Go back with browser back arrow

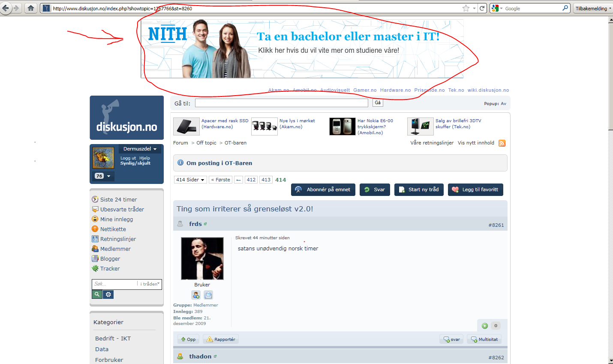6,8
